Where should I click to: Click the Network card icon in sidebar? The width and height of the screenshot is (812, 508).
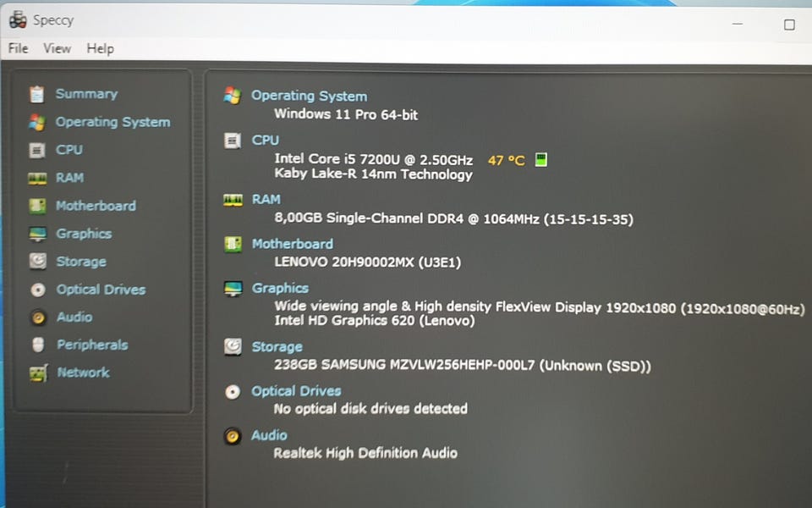(x=39, y=373)
